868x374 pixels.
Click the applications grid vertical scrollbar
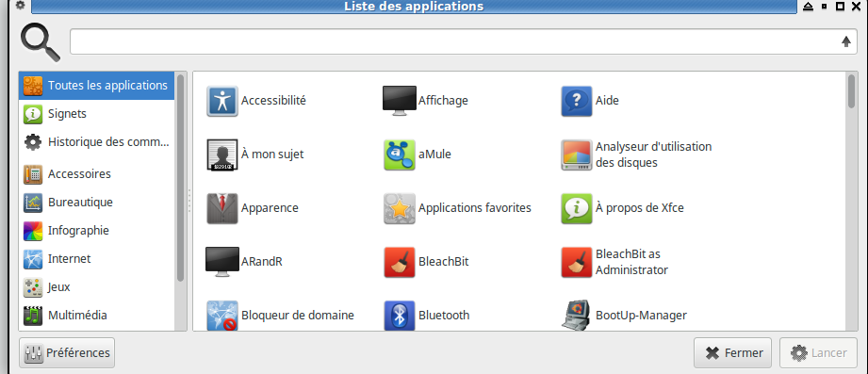click(851, 91)
